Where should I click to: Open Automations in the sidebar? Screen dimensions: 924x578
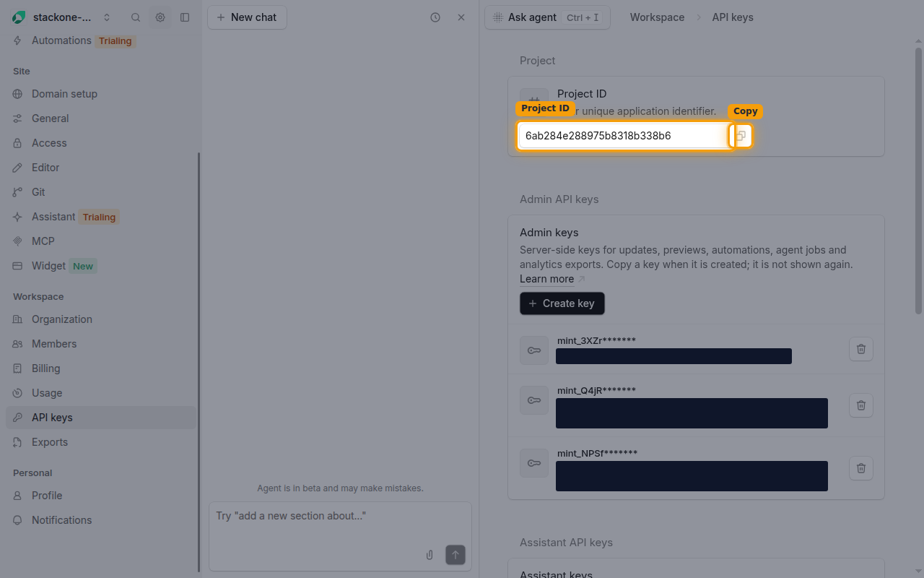pos(101,40)
